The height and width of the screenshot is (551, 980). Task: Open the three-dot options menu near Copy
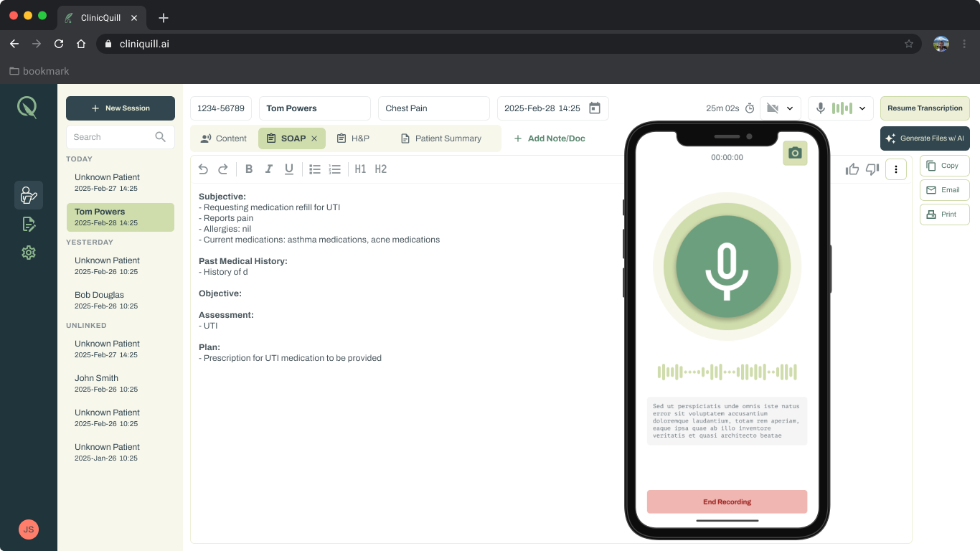(895, 169)
